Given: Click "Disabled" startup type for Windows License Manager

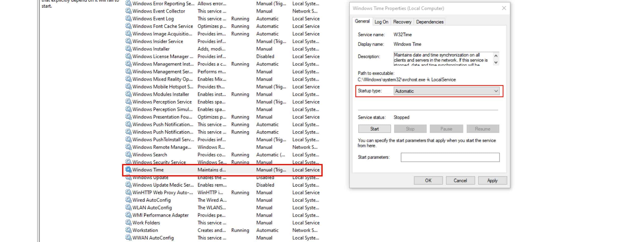Looking at the screenshot, I should [x=265, y=56].
